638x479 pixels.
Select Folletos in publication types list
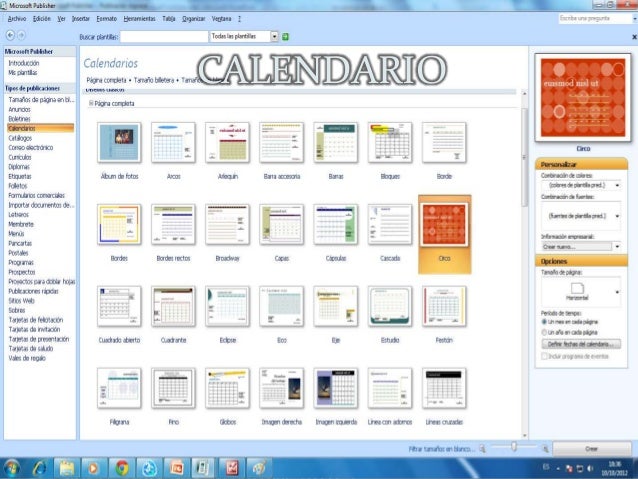[x=18, y=186]
